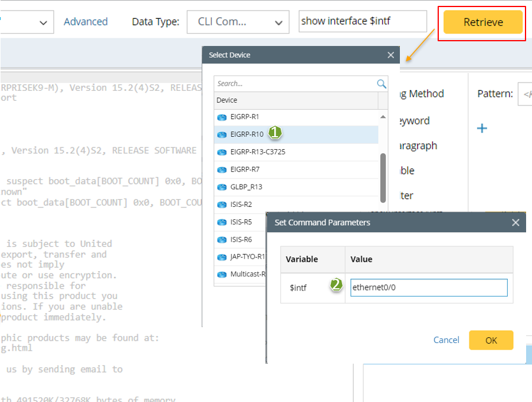Click the device list scrollbar thumb
Image resolution: width=532 pixels, height=402 pixels.
[x=383, y=178]
